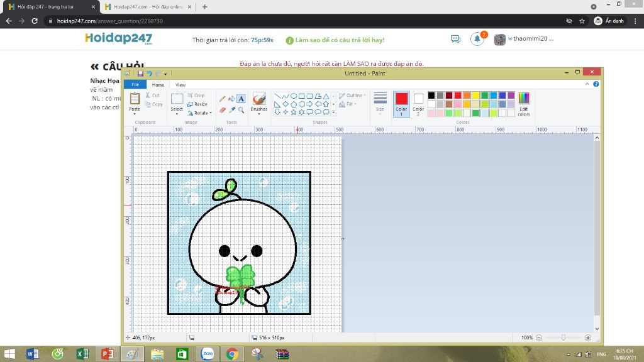This screenshot has width=644, height=362.
Task: Click the Hoidap247 logo link
Action: tap(119, 38)
